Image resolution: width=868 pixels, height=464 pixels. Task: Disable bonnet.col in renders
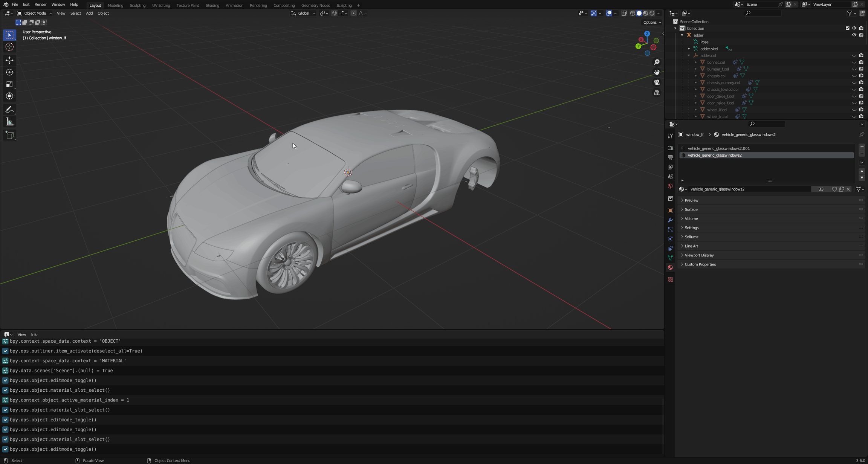click(861, 62)
